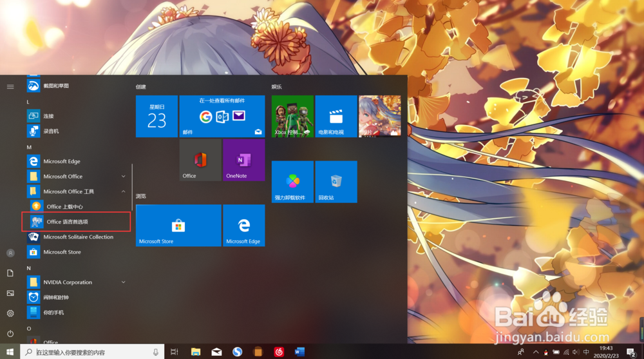The width and height of the screenshot is (644, 359).
Task: Open 你的手机 Your Phone app
Action: [77, 313]
